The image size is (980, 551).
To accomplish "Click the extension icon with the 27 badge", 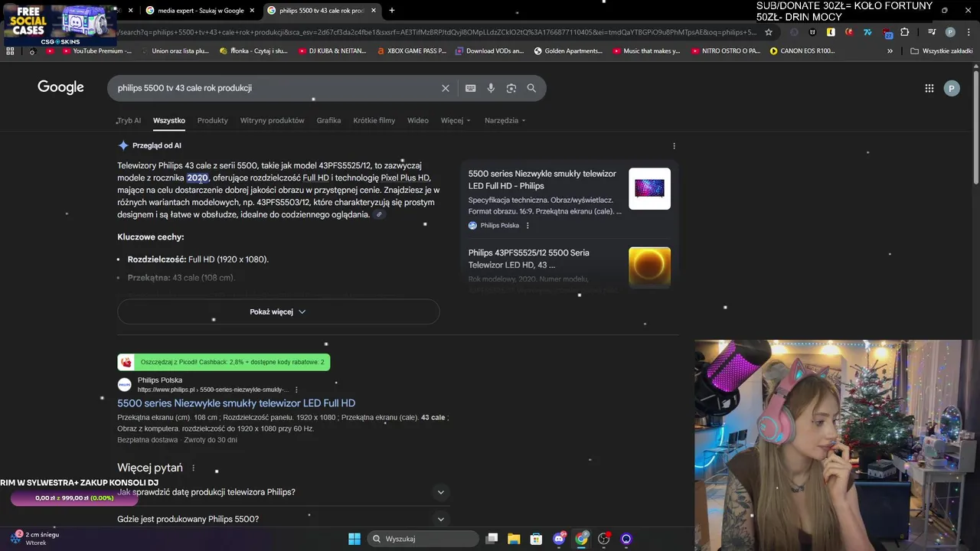I will tap(886, 32).
